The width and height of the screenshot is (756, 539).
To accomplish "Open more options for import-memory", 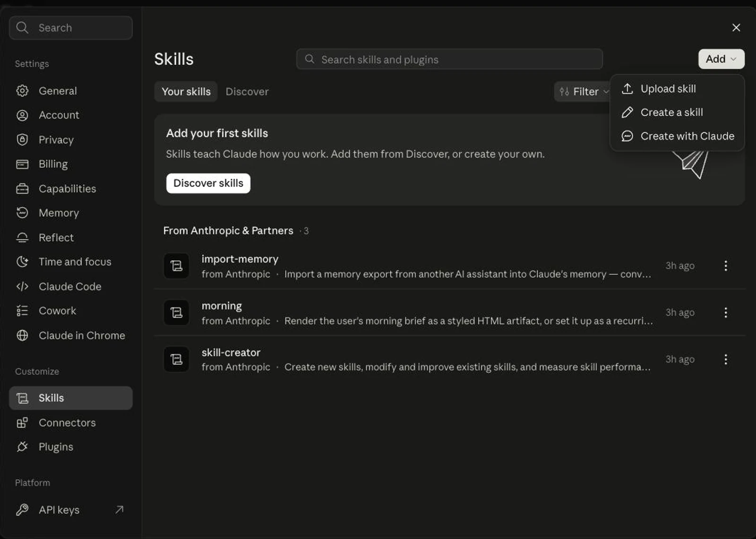I will (726, 265).
